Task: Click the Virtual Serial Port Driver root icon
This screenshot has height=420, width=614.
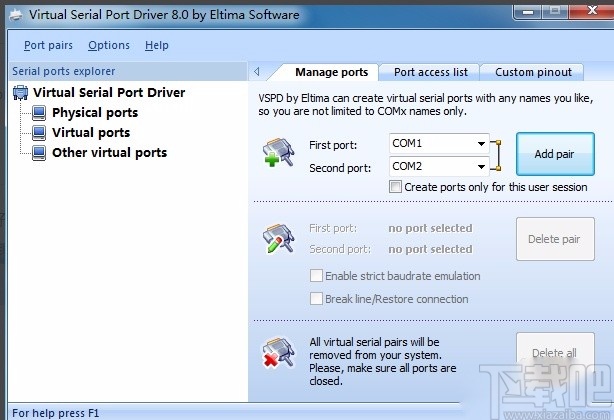Action: tap(20, 93)
